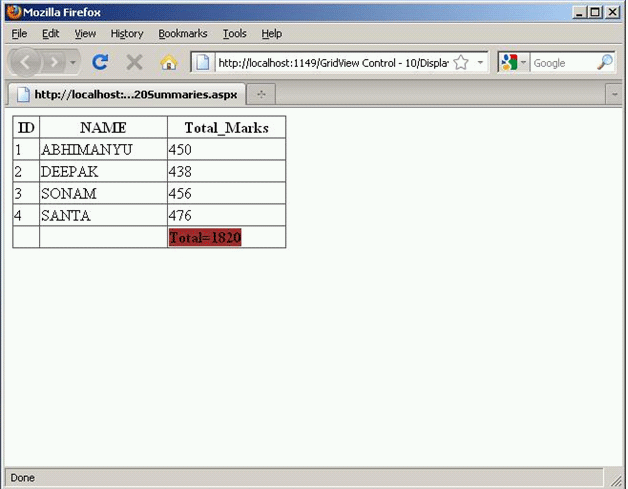The height and width of the screenshot is (489, 628).
Task: Click the marks value 456
Action: pos(180,194)
